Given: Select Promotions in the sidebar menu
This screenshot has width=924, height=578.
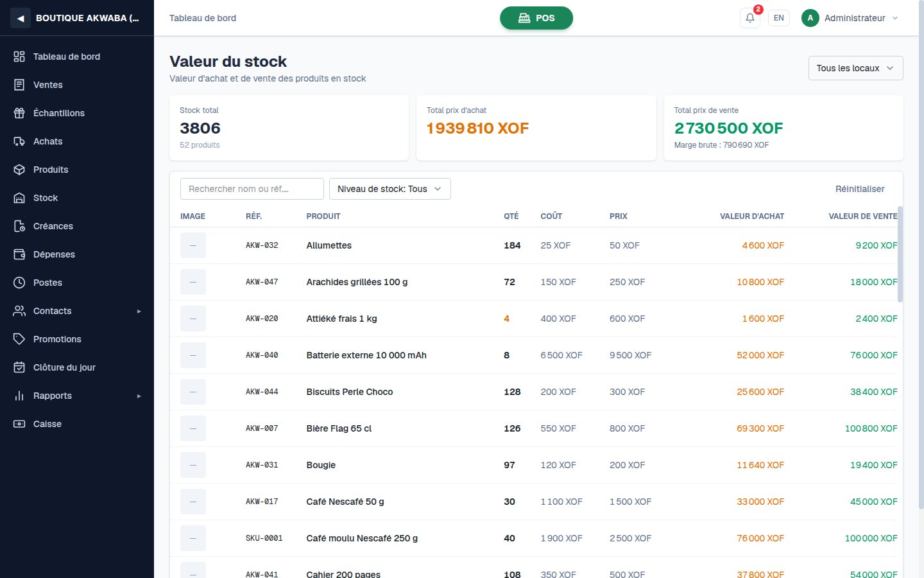Looking at the screenshot, I should [x=77, y=339].
